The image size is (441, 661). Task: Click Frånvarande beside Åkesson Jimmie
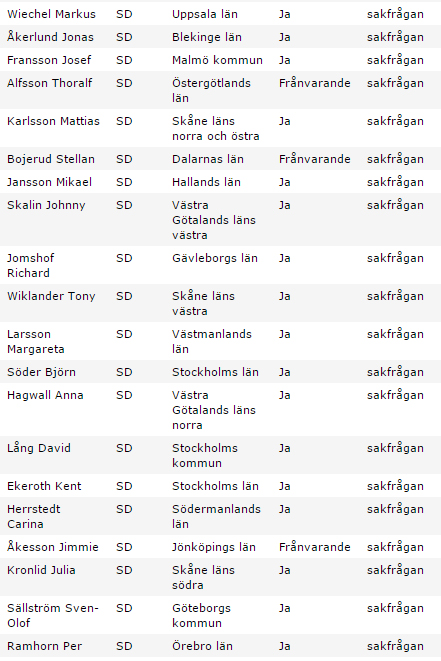(x=315, y=547)
